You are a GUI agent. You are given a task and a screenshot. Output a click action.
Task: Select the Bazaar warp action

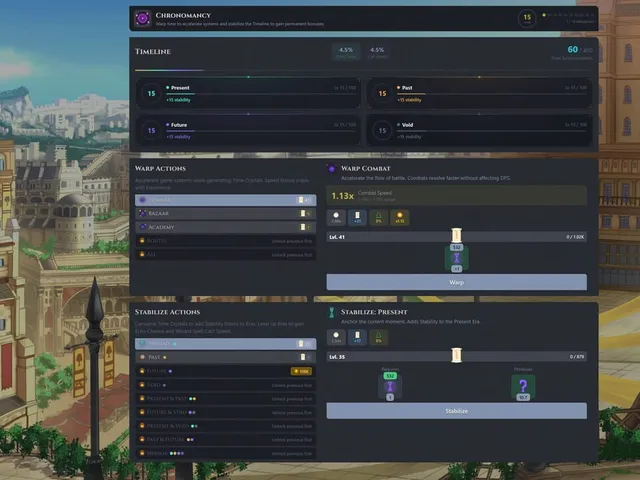tap(226, 213)
